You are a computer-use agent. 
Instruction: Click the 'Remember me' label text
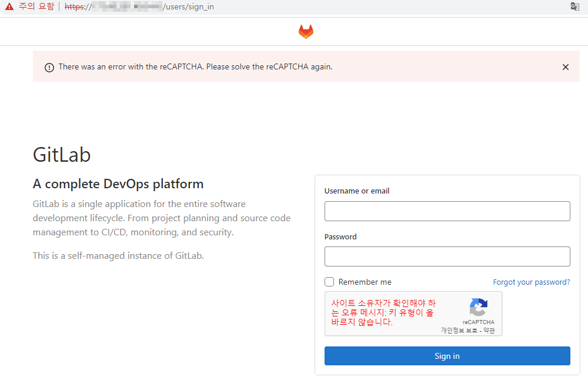(365, 282)
